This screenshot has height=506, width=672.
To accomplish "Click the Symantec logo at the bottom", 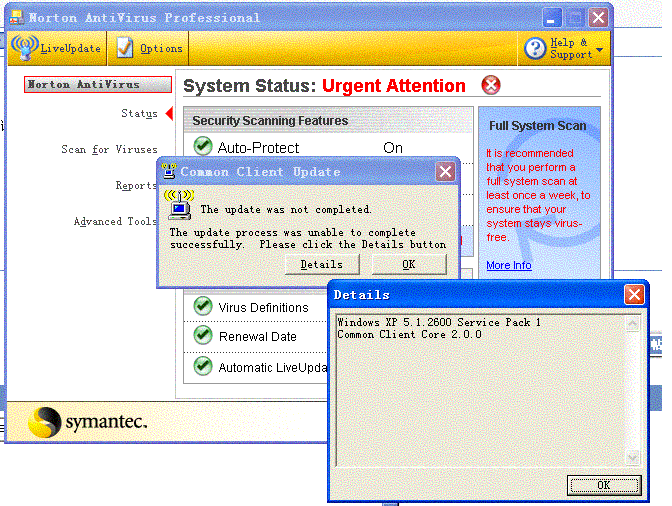I will click(88, 422).
